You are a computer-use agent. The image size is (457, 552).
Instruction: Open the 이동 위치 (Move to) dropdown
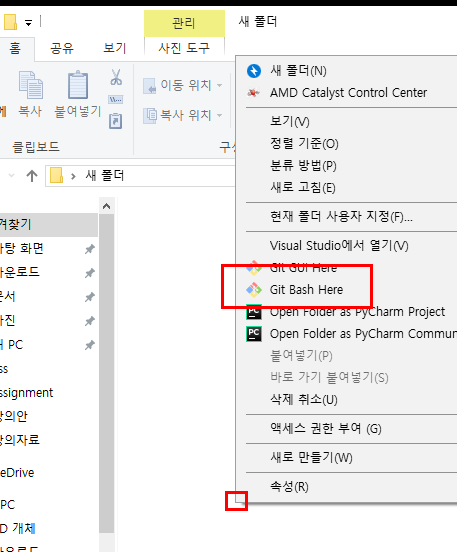click(x=183, y=85)
